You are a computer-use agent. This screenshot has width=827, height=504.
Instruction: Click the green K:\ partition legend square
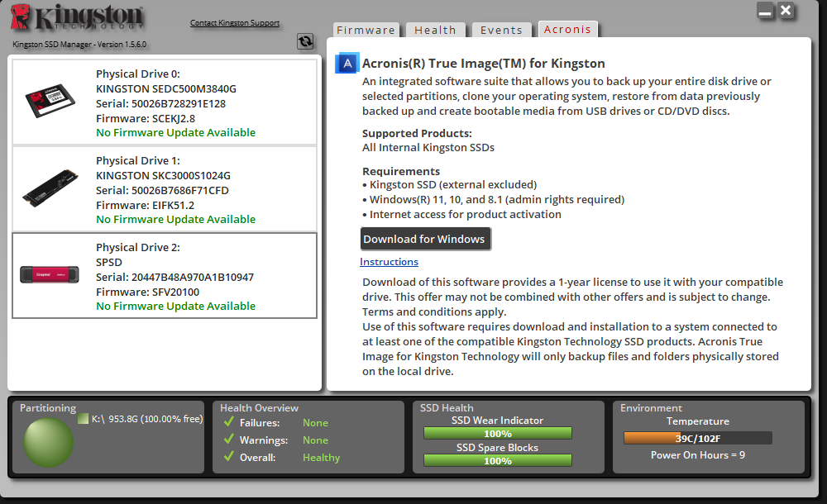tap(83, 419)
